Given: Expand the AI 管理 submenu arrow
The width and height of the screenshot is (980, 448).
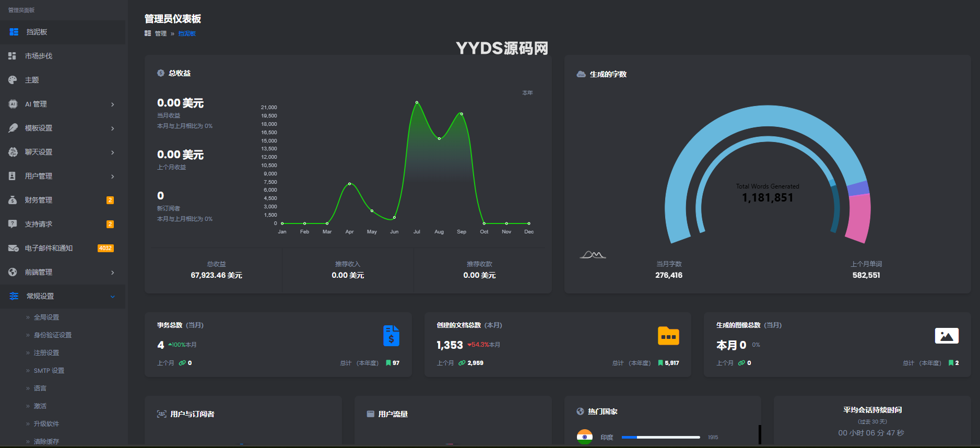Looking at the screenshot, I should pyautogui.click(x=112, y=104).
